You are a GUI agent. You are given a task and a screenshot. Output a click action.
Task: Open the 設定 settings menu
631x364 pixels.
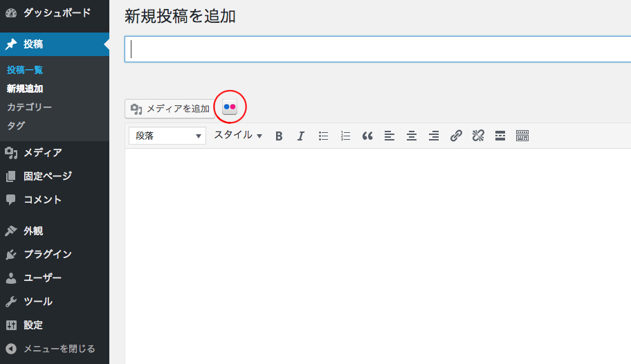(x=55, y=325)
